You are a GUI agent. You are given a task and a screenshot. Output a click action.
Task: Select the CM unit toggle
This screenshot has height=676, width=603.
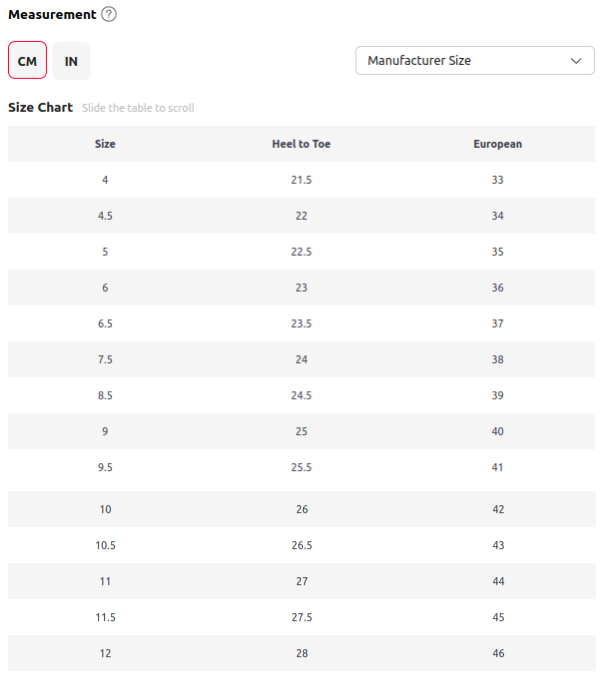pos(27,60)
